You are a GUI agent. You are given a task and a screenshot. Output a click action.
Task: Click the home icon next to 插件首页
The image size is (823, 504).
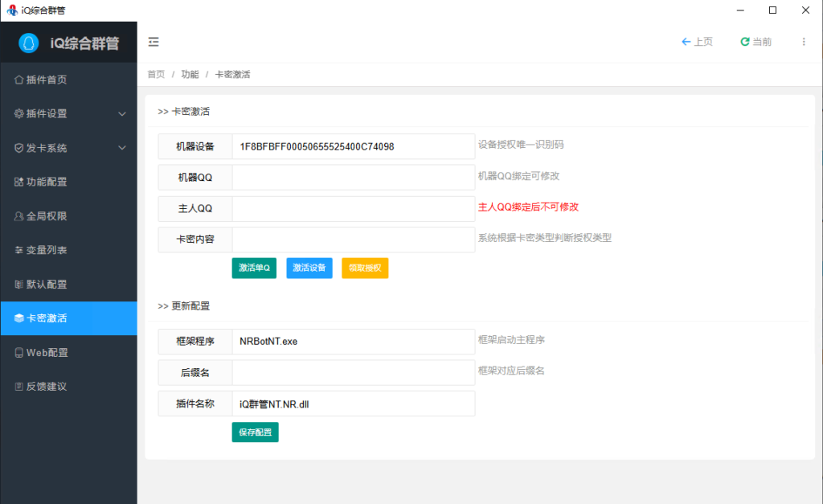[19, 80]
